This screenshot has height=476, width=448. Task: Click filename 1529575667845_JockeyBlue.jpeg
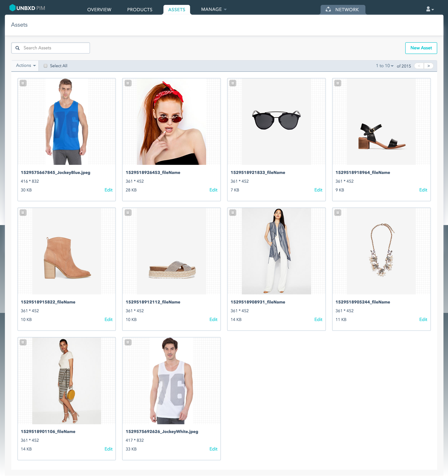55,172
